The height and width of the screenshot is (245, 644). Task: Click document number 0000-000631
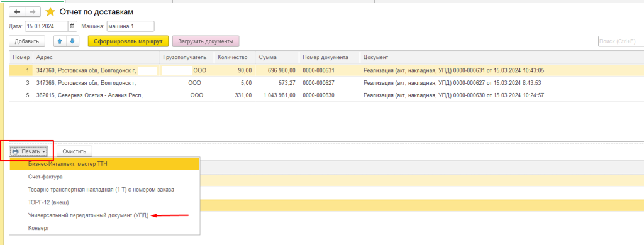[330, 70]
